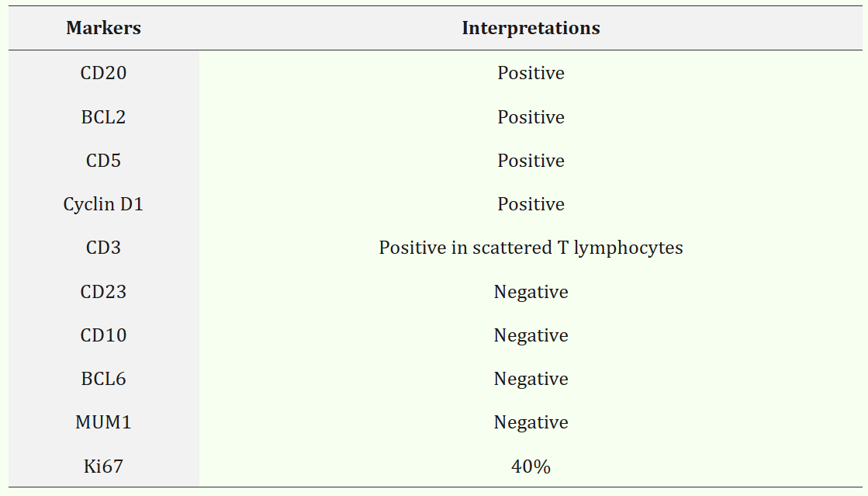Select the CD5 marker cell

click(103, 161)
